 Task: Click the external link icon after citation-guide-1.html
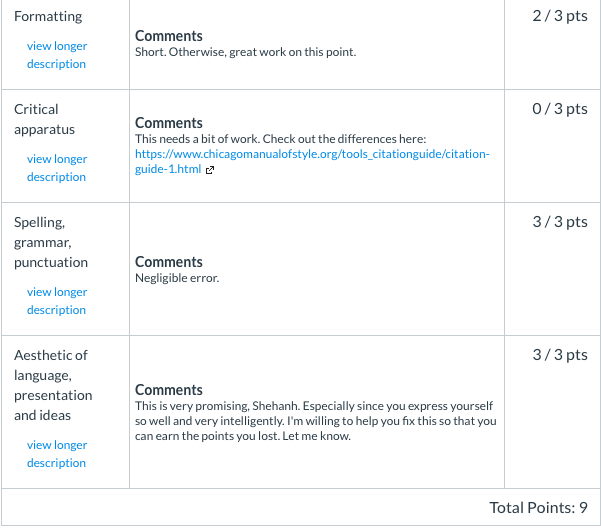210,170
